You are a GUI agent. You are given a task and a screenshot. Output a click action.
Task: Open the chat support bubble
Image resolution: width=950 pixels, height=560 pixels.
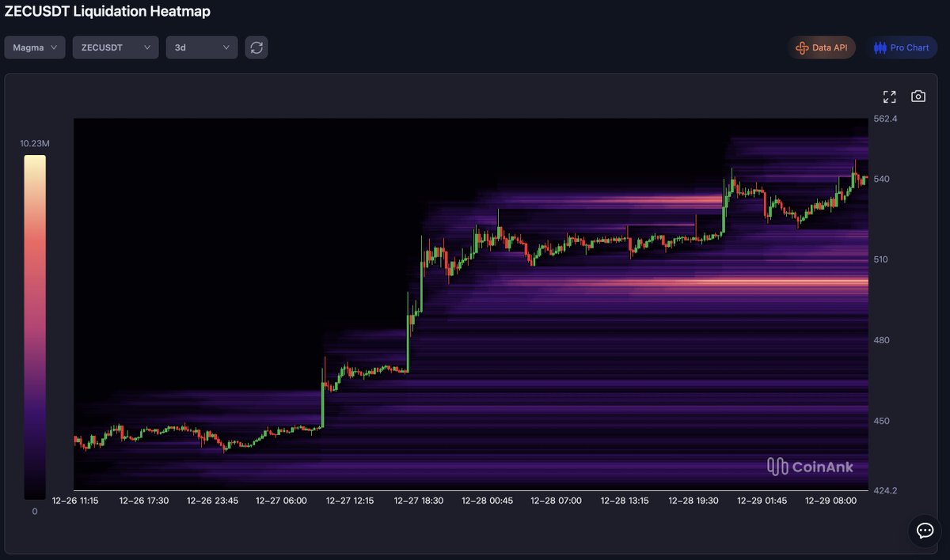(x=925, y=531)
